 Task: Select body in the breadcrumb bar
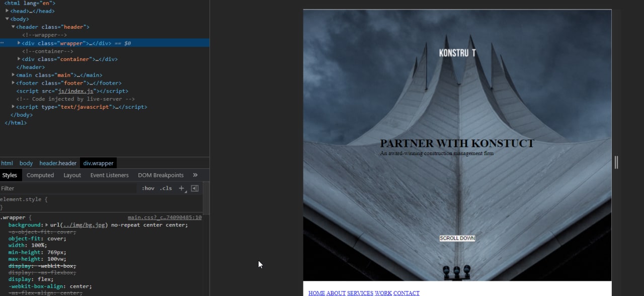[26, 163]
